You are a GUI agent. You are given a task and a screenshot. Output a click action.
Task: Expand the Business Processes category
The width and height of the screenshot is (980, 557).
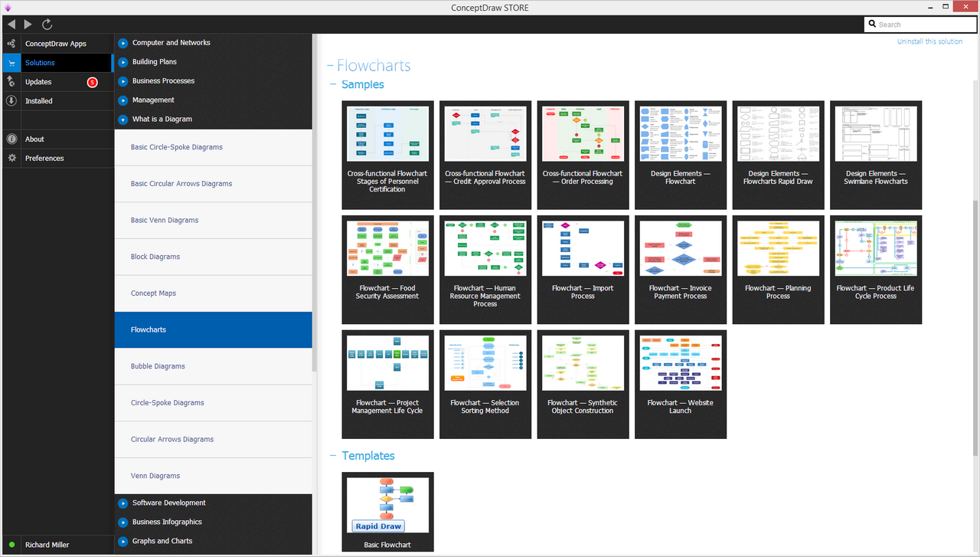[123, 81]
